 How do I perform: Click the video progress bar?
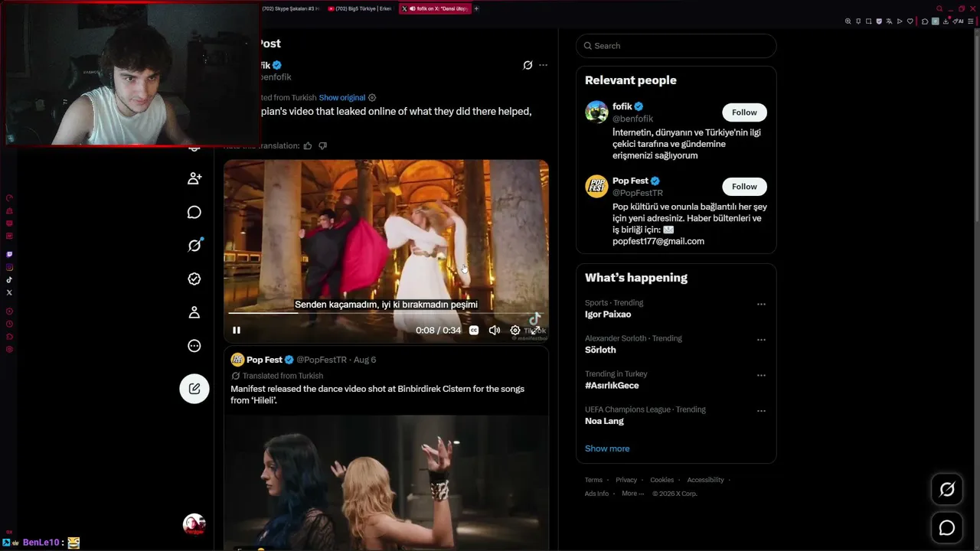(x=386, y=313)
